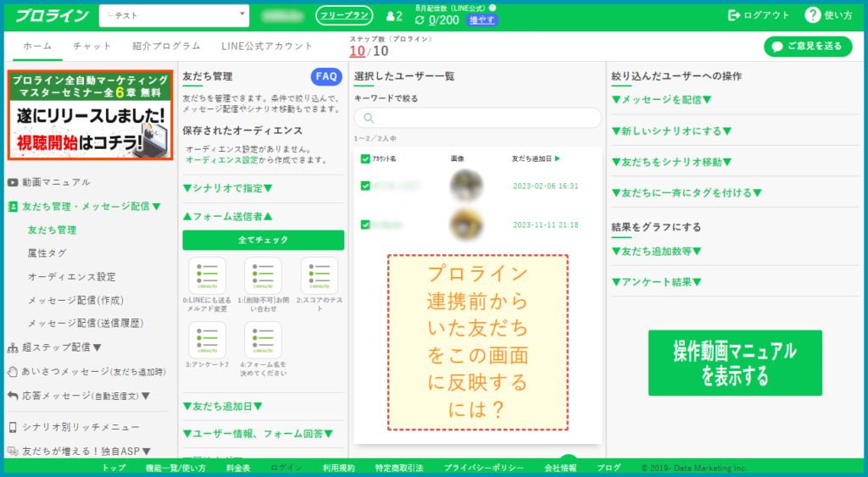
Task: Expand the メッセージを配信 operation
Action: 661,100
